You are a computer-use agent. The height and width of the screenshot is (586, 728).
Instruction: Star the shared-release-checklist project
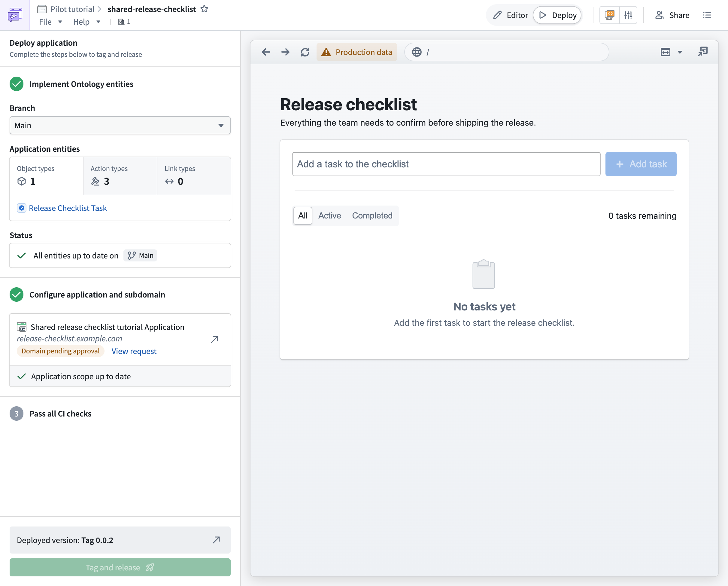pyautogui.click(x=204, y=9)
